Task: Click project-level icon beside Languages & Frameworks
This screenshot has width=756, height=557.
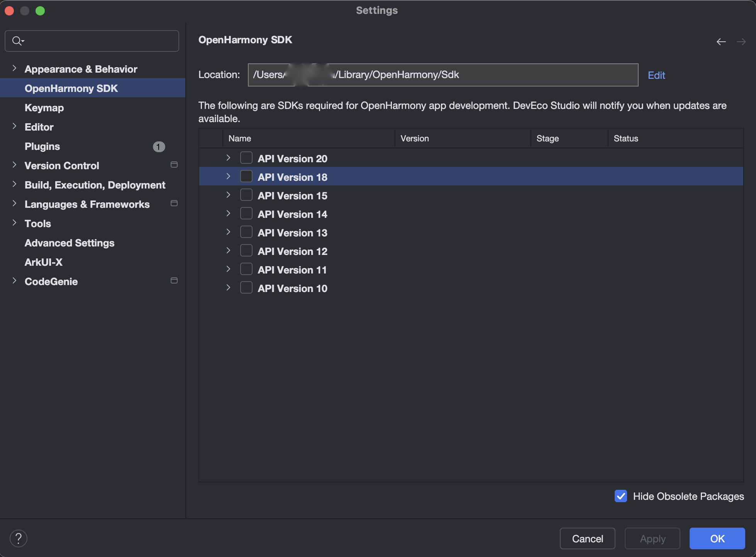Action: coord(174,204)
